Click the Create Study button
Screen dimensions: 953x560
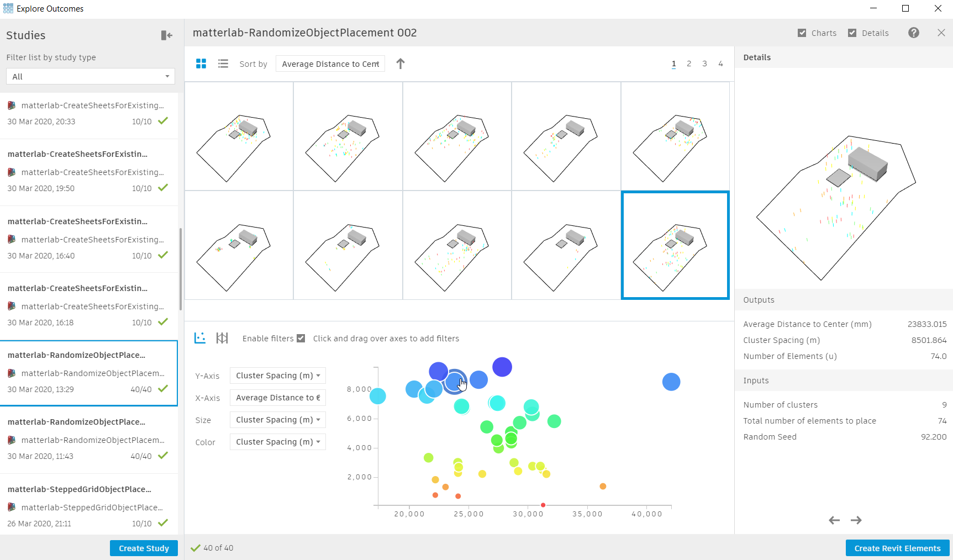coord(144,548)
